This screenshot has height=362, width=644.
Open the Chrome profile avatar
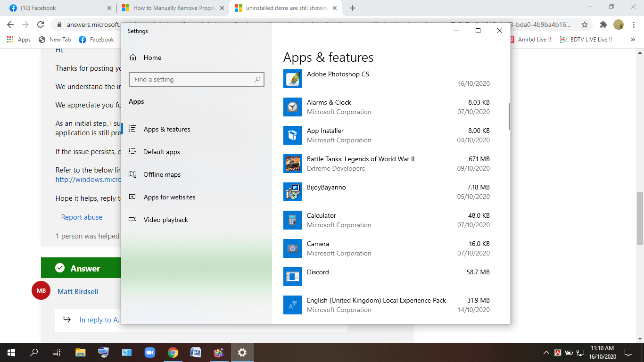618,25
